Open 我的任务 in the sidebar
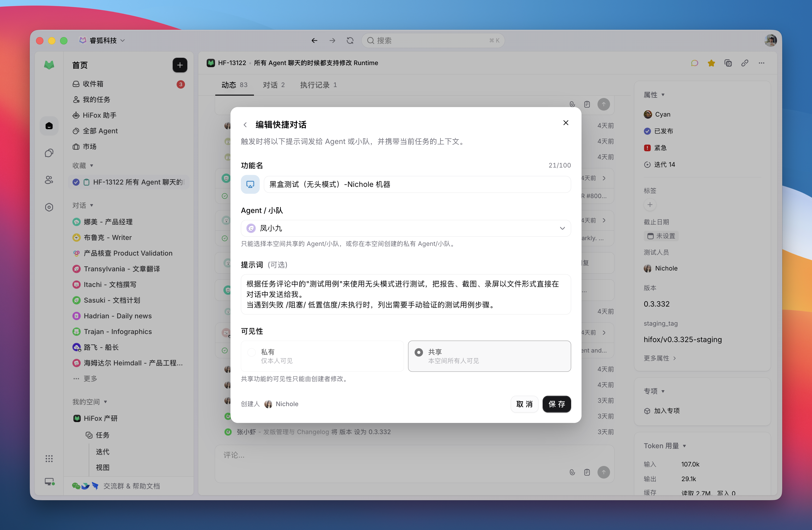The width and height of the screenshot is (812, 530). [x=128, y=100]
